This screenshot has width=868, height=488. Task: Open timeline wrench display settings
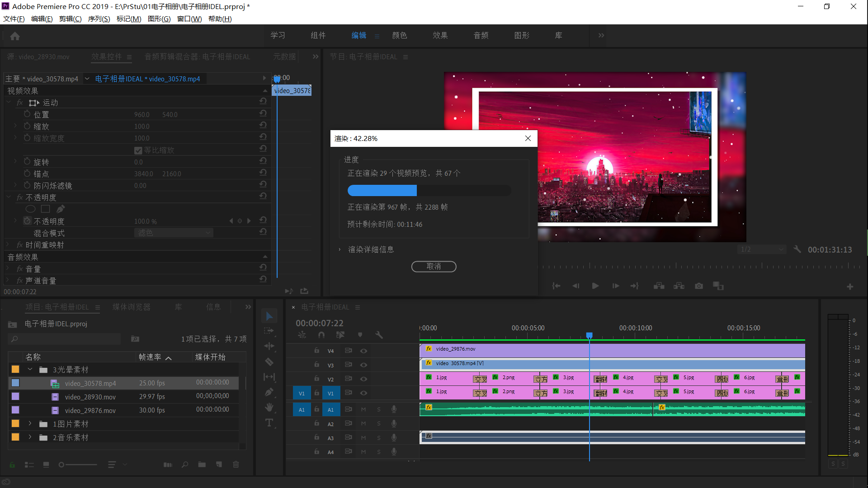379,335
